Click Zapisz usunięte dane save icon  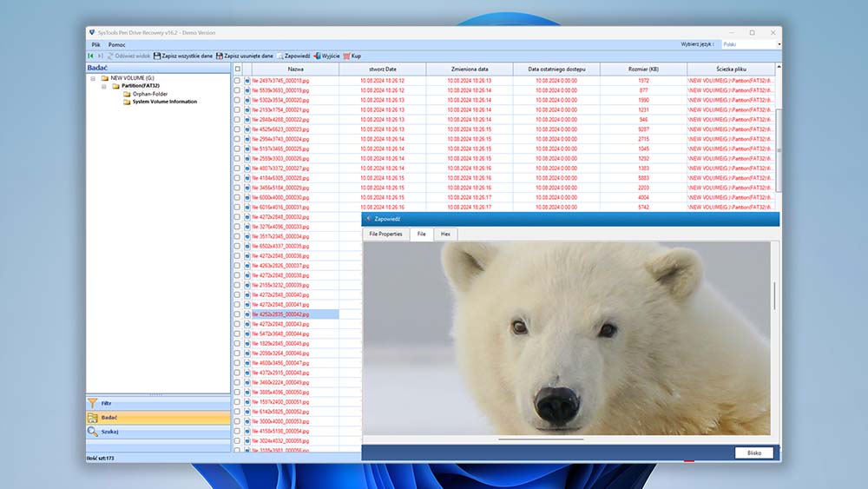pos(220,56)
